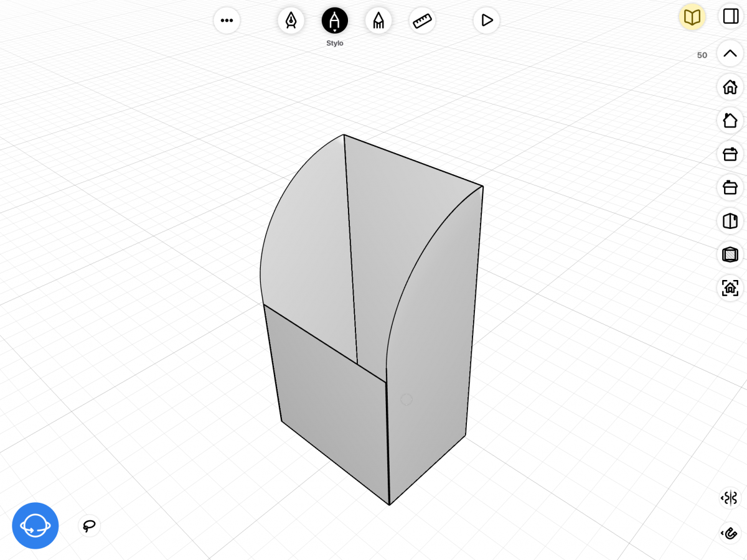Viewport: 747px width, 560px height.
Task: Select the lower box-with-lid view icon
Action: 730,187
